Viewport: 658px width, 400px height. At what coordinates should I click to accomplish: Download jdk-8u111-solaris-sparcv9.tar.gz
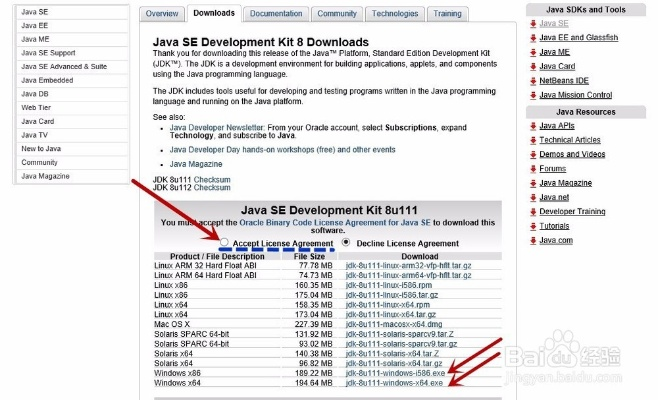click(401, 344)
